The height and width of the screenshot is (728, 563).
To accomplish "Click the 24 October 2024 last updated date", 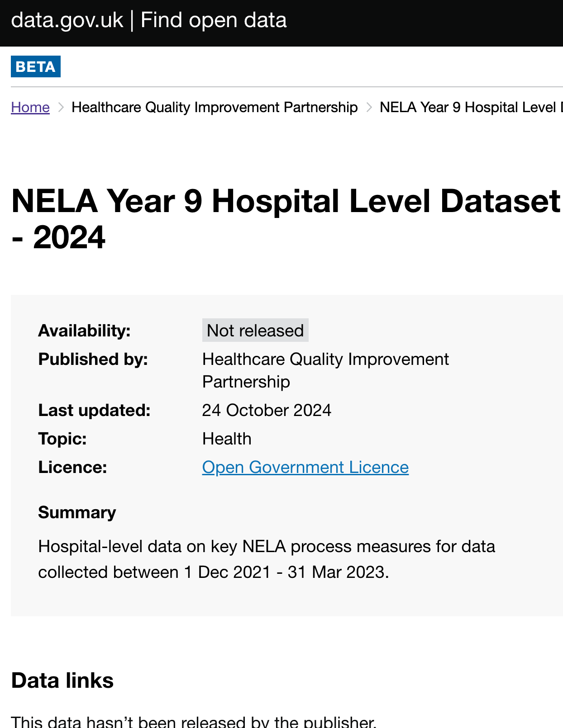I will coord(267,410).
